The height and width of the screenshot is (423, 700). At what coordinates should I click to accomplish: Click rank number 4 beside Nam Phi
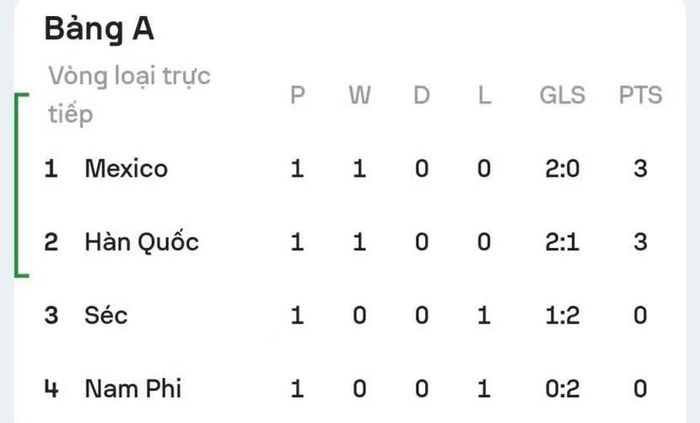(51, 389)
